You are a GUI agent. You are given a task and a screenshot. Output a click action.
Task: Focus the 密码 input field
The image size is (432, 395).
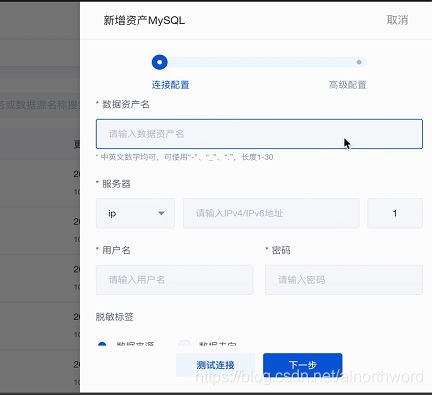(x=344, y=280)
